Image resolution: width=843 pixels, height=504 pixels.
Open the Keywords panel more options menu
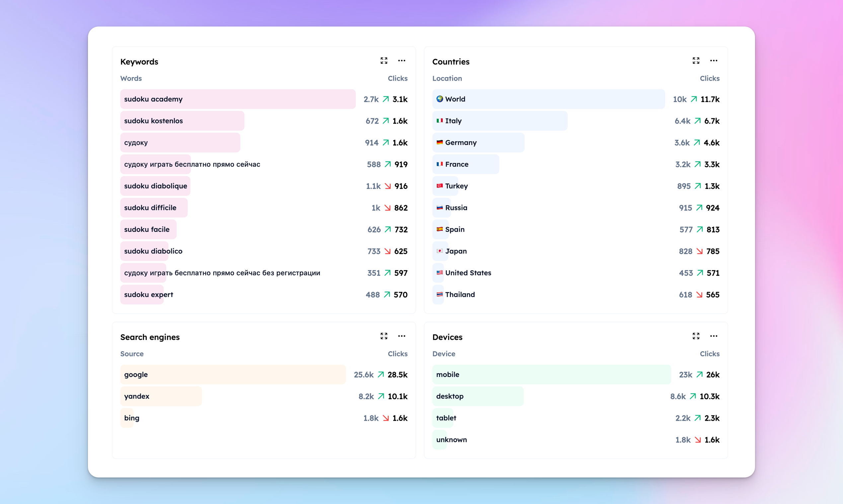pos(402,61)
